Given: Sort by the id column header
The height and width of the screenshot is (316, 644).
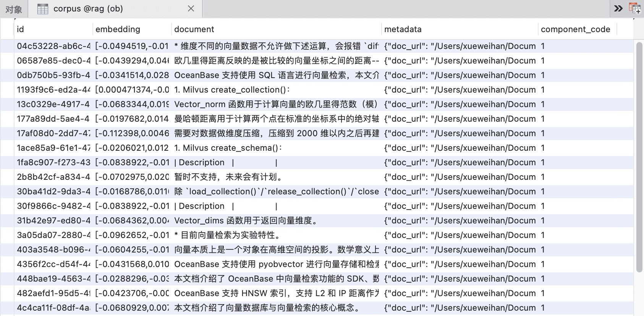Looking at the screenshot, I should pos(53,29).
